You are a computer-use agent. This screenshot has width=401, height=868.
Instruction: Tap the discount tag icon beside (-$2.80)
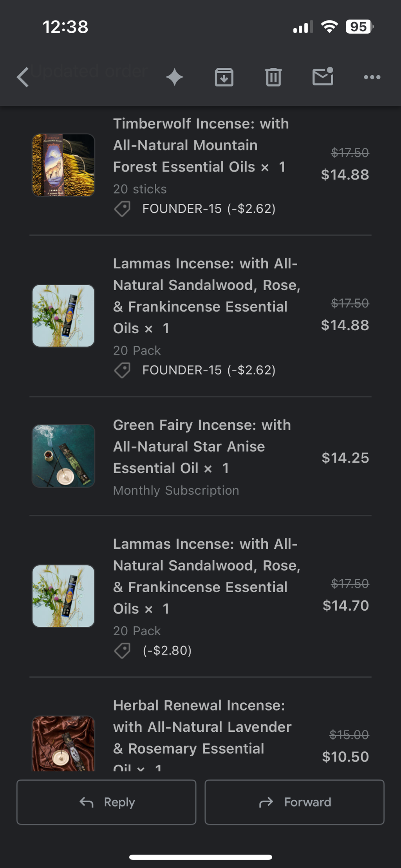(122, 651)
